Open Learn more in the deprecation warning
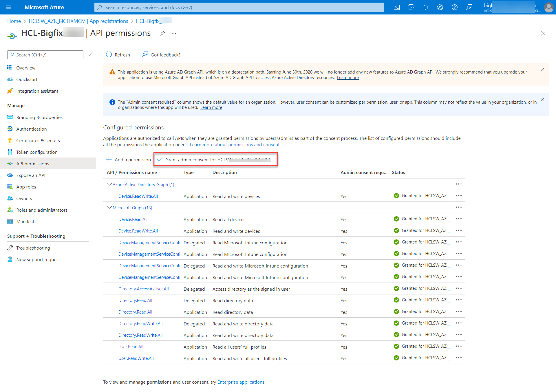556x392 pixels. (348, 78)
